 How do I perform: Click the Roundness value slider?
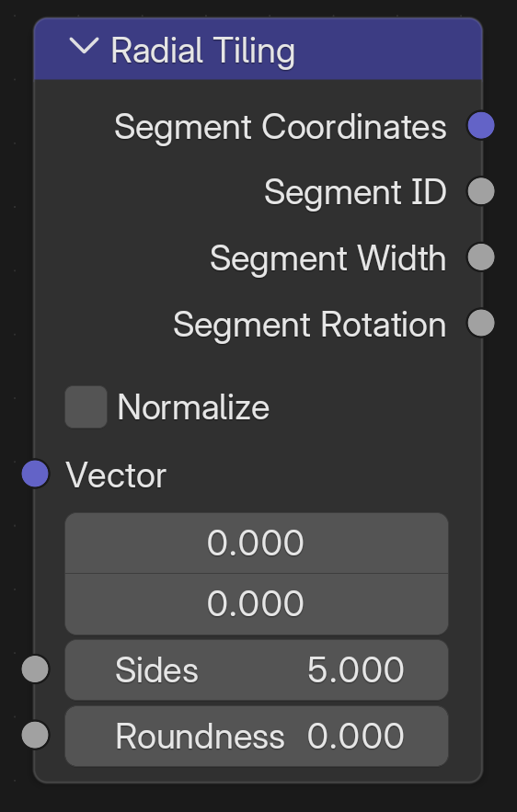click(x=257, y=736)
